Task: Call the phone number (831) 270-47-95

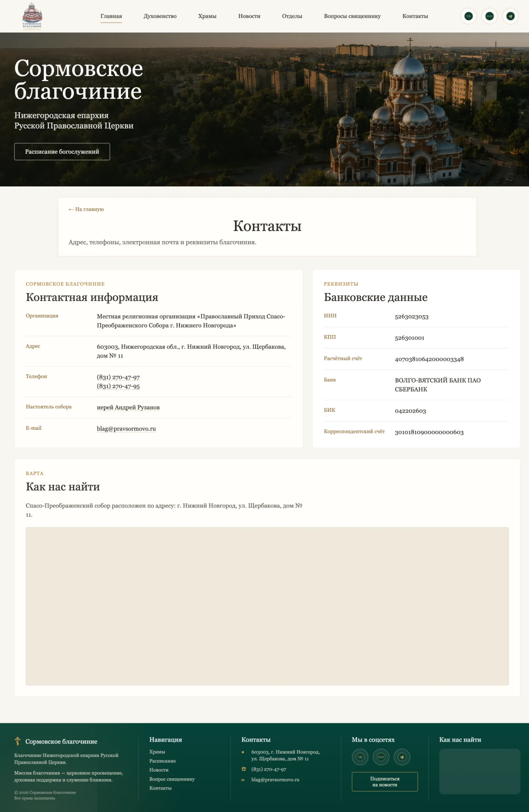Action: (118, 386)
